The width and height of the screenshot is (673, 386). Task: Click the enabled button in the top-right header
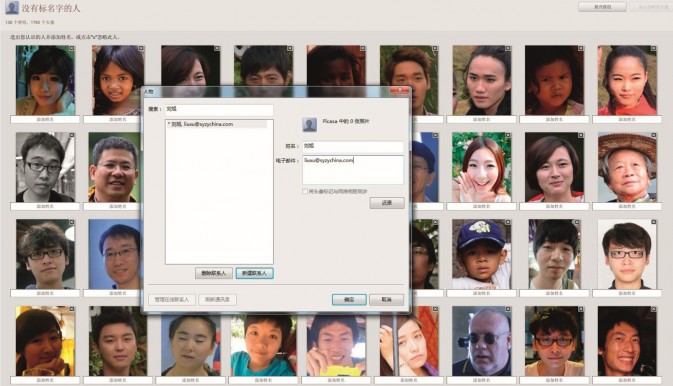[603, 7]
